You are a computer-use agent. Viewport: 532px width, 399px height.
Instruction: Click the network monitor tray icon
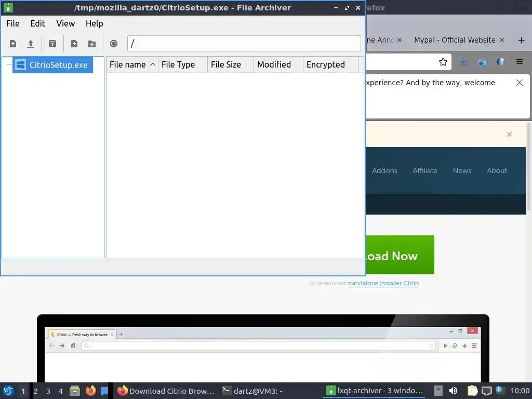486,391
